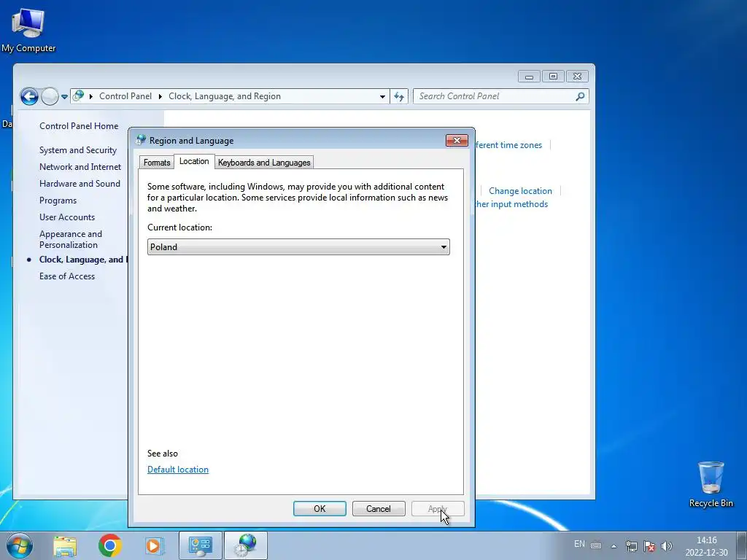This screenshot has height=560, width=747.
Task: Click the refresh button beside the address bar
Action: (x=399, y=96)
